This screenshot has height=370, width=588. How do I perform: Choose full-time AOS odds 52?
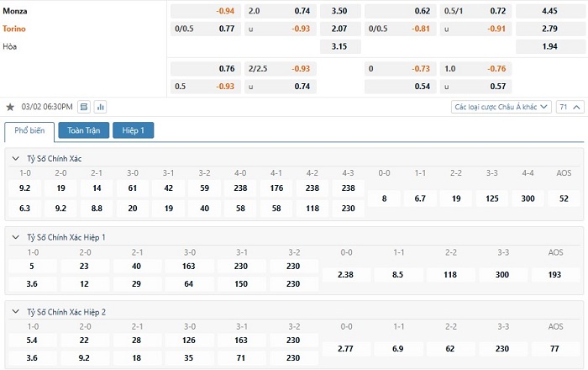563,198
